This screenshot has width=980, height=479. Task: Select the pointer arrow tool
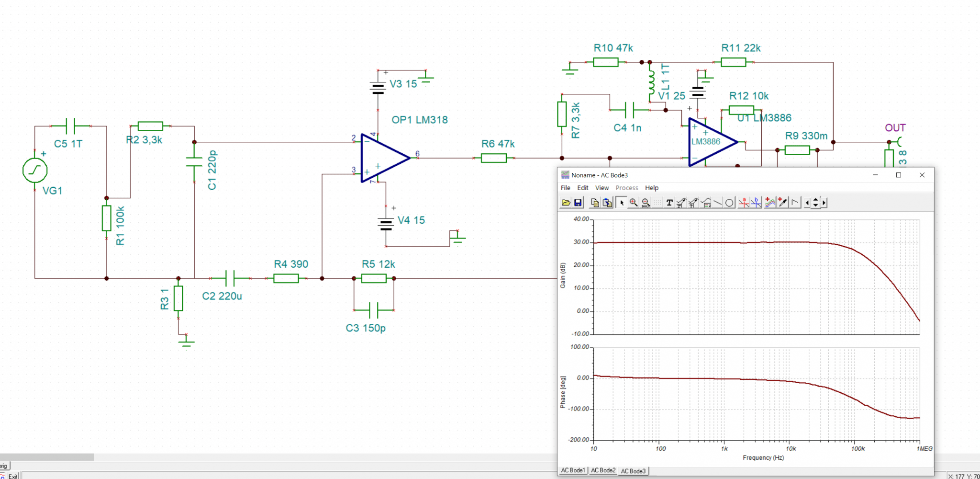(x=622, y=203)
